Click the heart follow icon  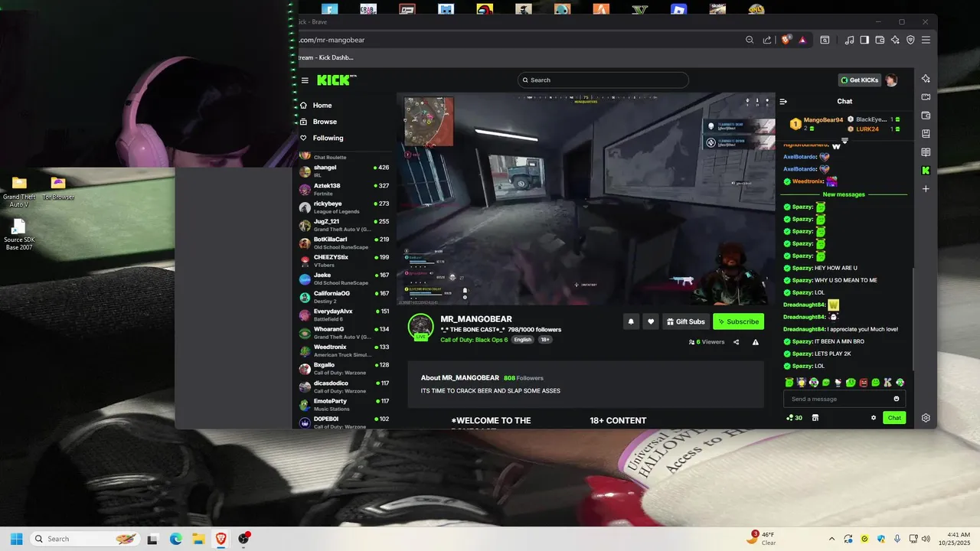651,321
